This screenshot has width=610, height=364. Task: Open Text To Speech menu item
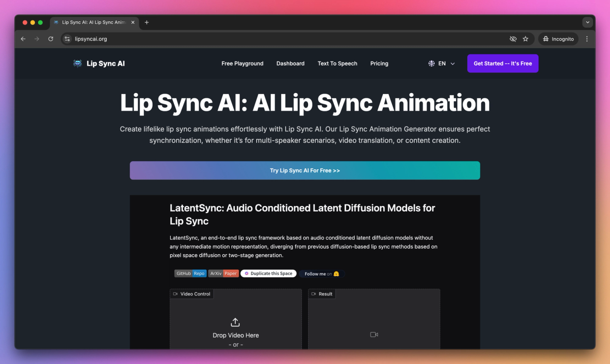pyautogui.click(x=338, y=64)
